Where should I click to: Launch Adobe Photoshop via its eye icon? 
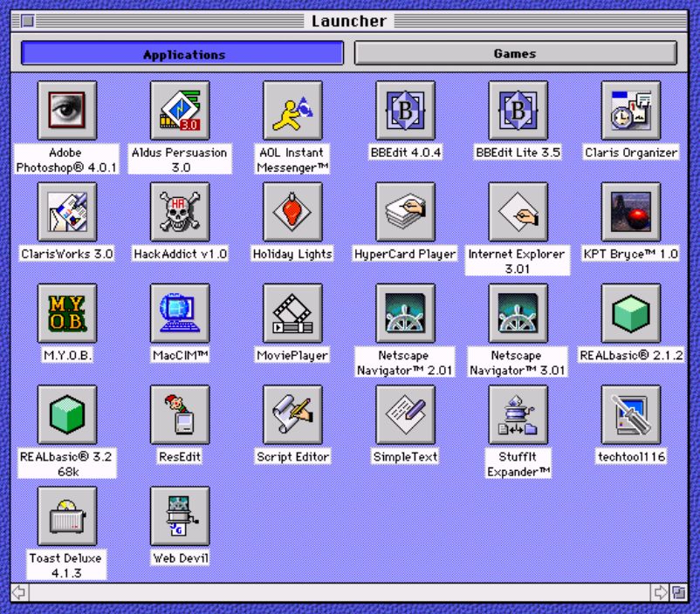point(67,110)
